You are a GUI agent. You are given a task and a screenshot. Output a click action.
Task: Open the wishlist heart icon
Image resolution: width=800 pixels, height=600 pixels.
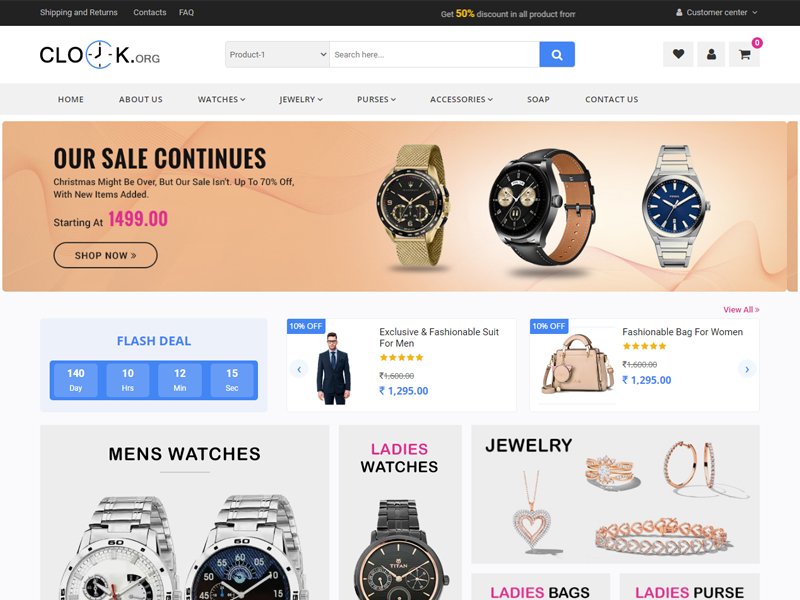tap(678, 54)
